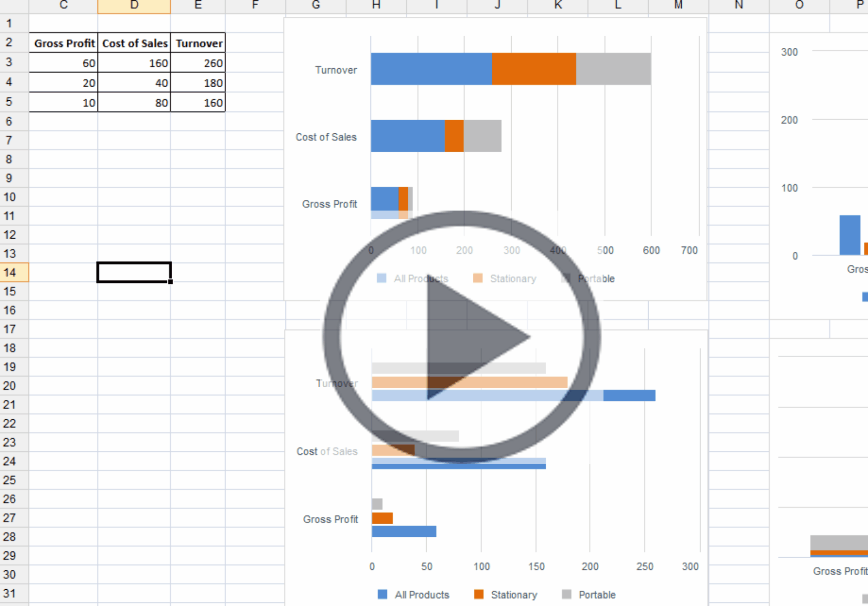Click orange Gross Profit bar in clustered chart
This screenshot has height=606, width=868.
coord(382,518)
